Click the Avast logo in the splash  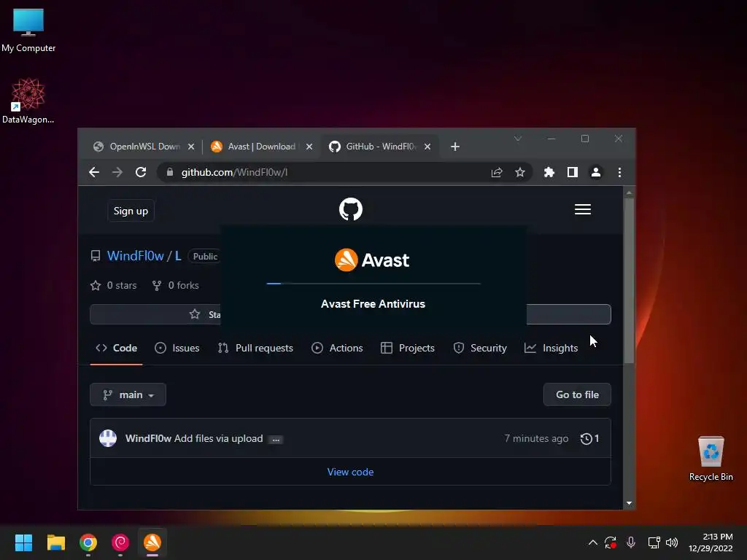371,260
